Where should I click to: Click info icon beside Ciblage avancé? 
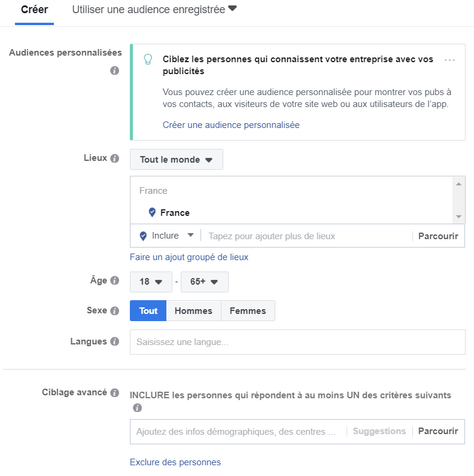point(115,393)
